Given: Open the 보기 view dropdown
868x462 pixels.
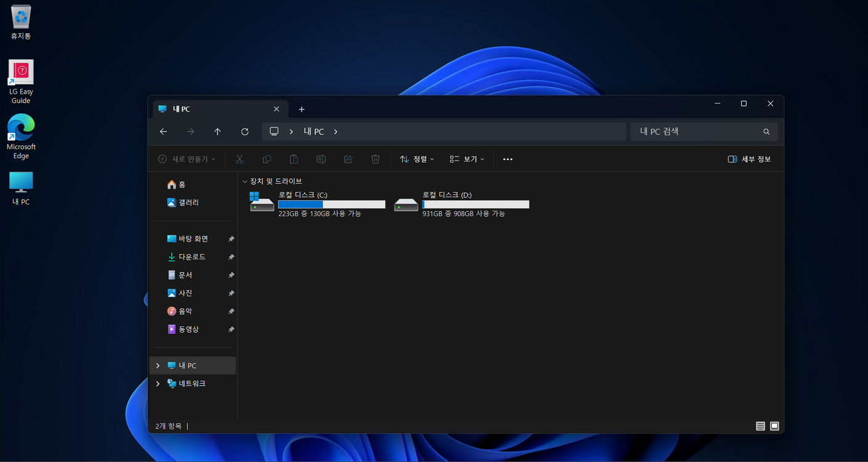Looking at the screenshot, I should click(x=467, y=159).
